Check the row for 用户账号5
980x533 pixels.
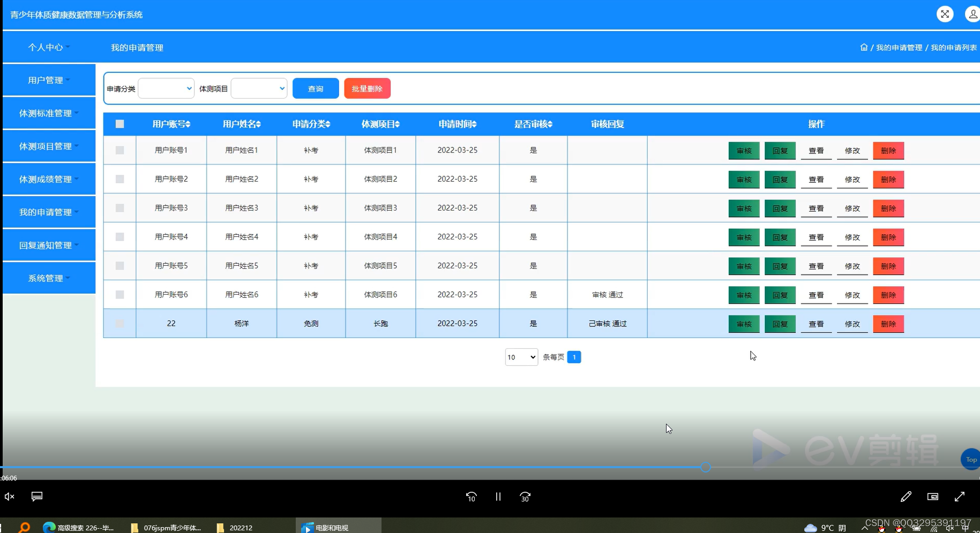click(x=119, y=266)
